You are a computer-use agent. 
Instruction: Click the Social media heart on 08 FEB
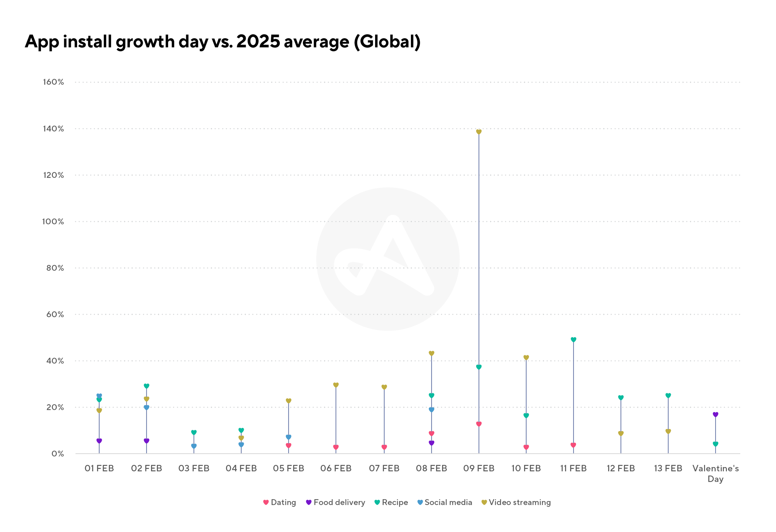431,409
